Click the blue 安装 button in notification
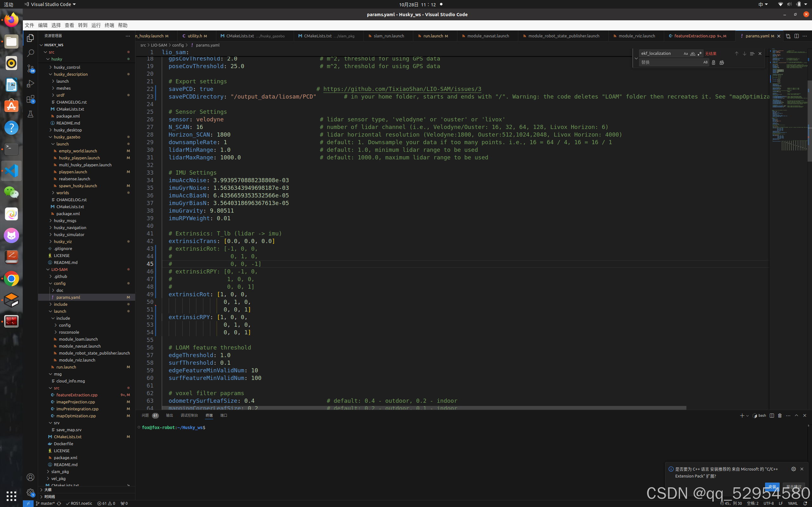 point(772,486)
